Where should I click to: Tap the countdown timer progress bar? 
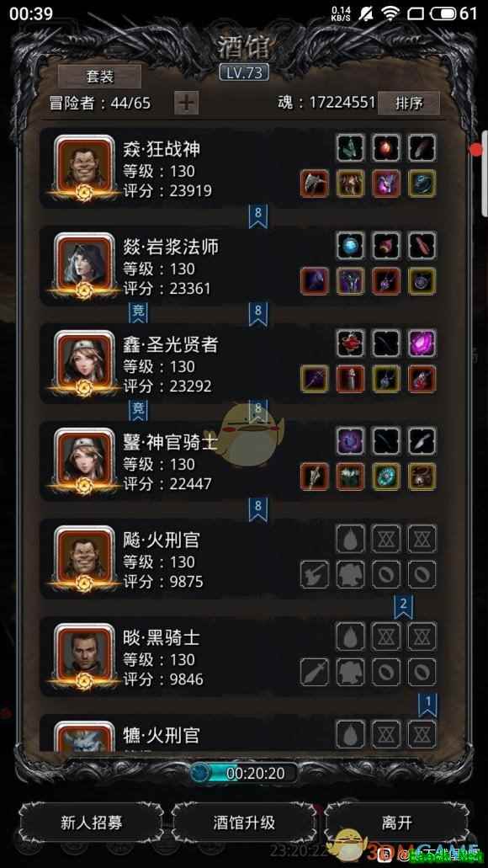tap(244, 773)
